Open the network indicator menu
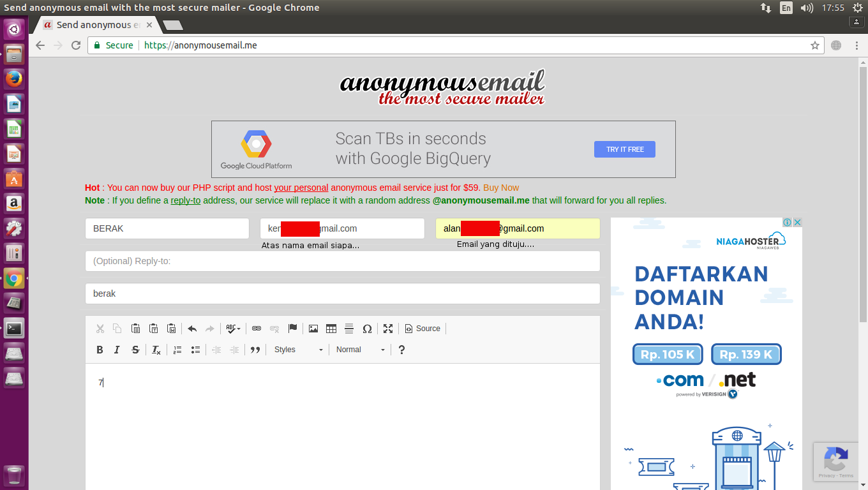 766,8
